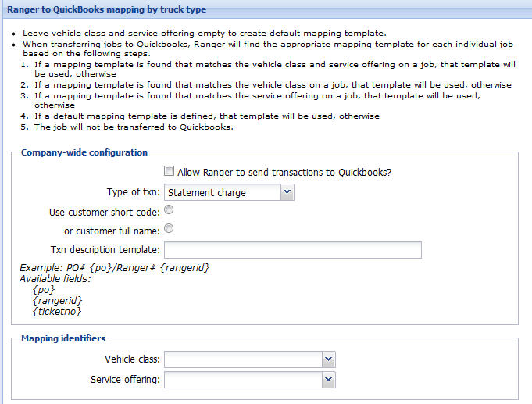Click the {po} available field text
532x404 pixels.
click(45, 290)
